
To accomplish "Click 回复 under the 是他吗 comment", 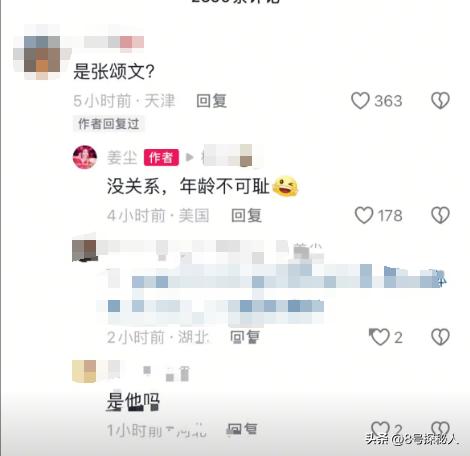I will point(242,429).
